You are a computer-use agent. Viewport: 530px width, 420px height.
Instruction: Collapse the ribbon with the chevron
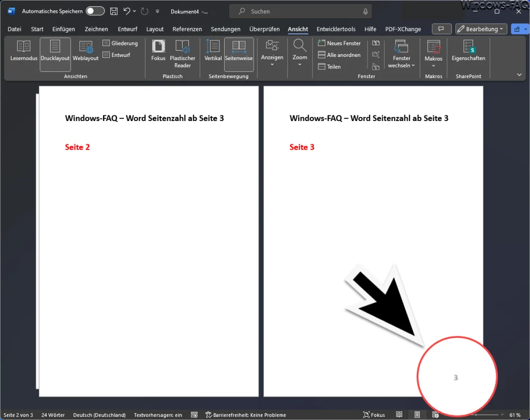coord(519,74)
